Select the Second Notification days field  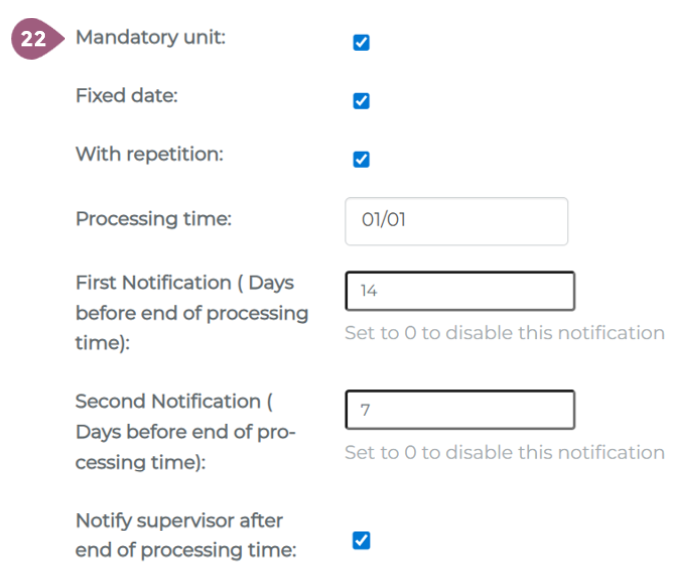[x=460, y=410]
